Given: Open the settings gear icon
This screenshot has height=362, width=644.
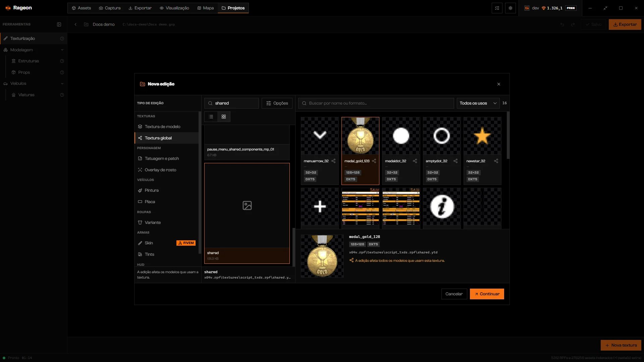Looking at the screenshot, I should [x=511, y=8].
